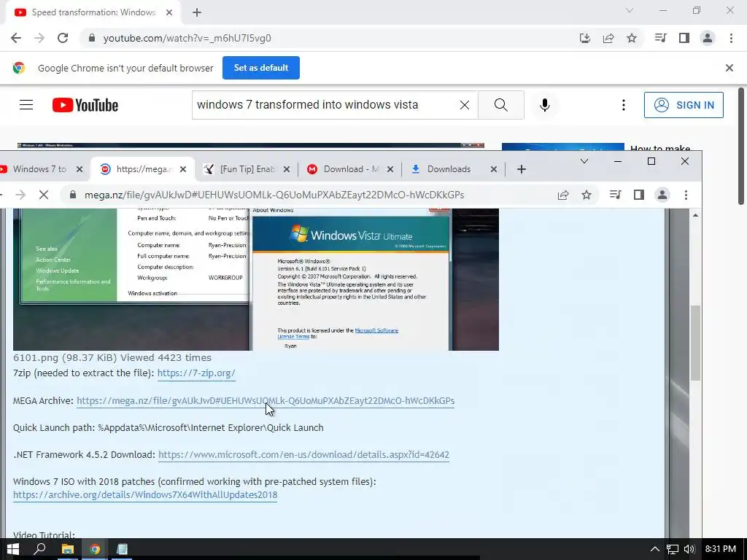Click the mega.nz address bar URL
The image size is (747, 560).
coord(274,195)
